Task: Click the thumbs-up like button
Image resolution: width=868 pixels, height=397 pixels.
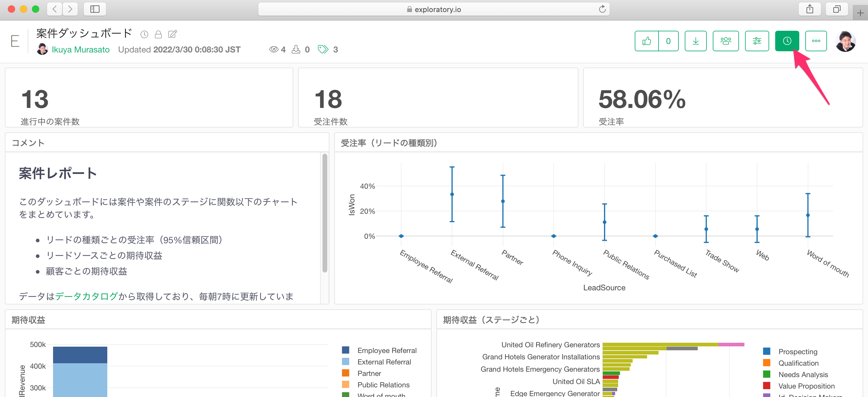Action: tap(646, 41)
